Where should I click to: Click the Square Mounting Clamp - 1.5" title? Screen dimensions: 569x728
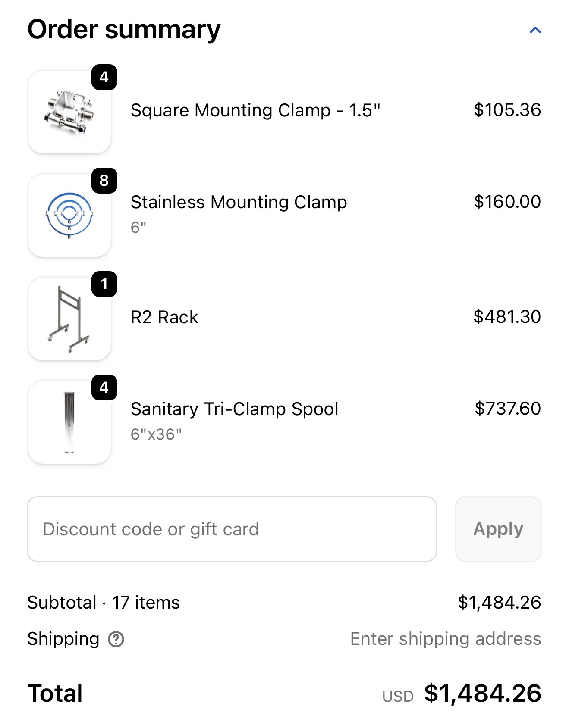255,110
